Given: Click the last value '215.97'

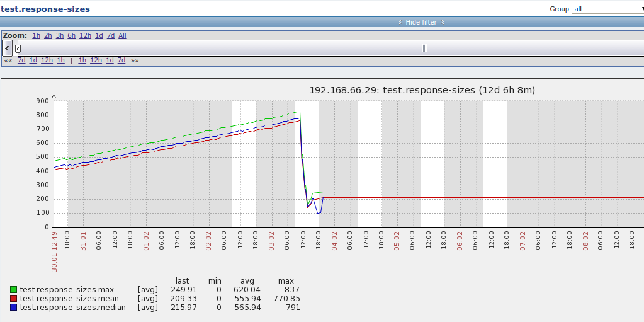Looking at the screenshot, I should click(x=184, y=308).
